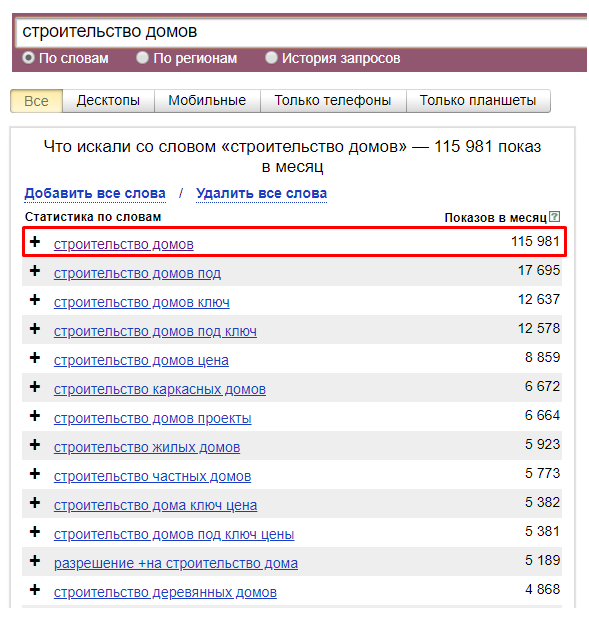Click the 'Показов в месяц' column header
The width and height of the screenshot is (589, 619).
click(x=495, y=218)
